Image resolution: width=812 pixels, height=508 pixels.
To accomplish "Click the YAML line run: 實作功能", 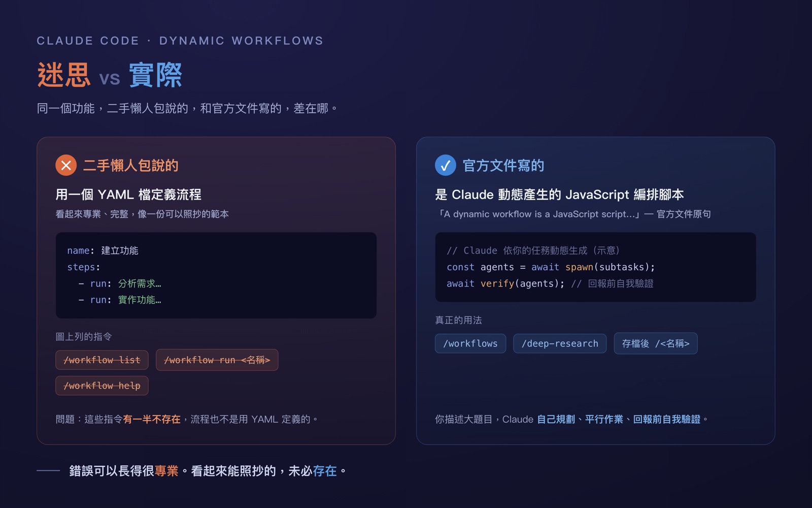I will click(x=120, y=300).
